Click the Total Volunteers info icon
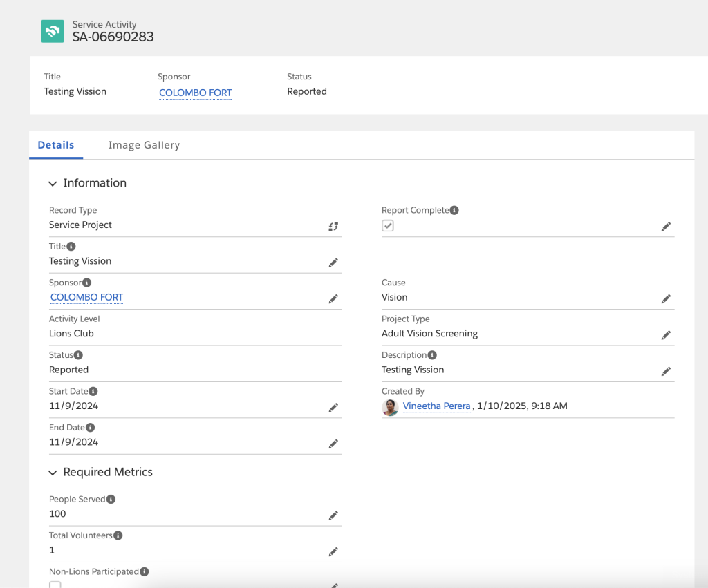This screenshot has width=708, height=588. click(118, 535)
